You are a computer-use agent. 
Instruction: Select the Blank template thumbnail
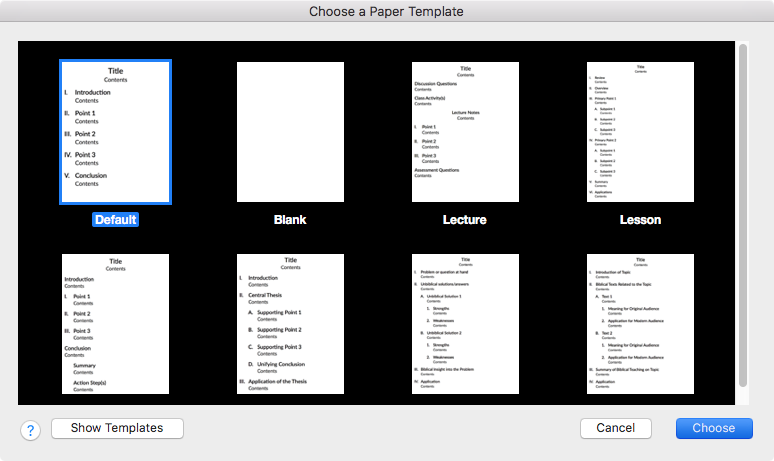[290, 131]
